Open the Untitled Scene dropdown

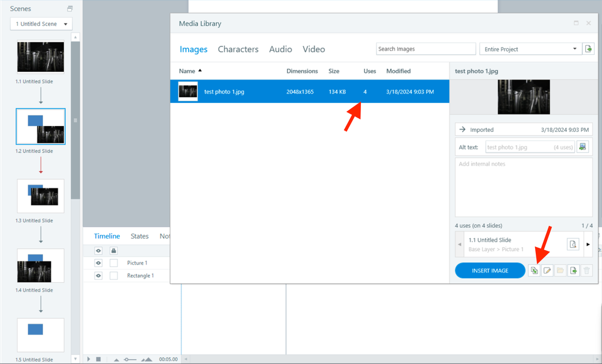pyautogui.click(x=41, y=24)
